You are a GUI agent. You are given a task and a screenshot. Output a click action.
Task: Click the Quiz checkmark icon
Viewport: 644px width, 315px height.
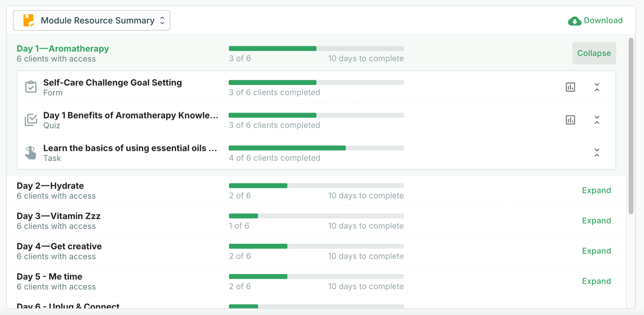(31, 120)
